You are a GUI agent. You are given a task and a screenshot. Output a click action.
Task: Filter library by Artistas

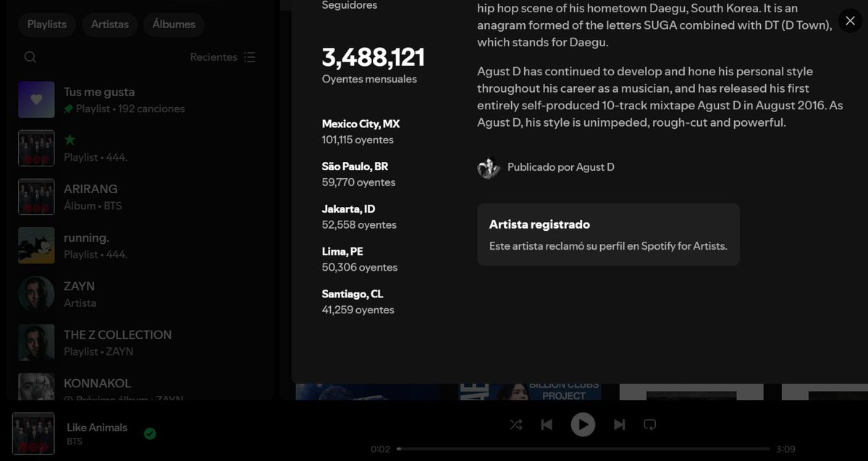109,25
